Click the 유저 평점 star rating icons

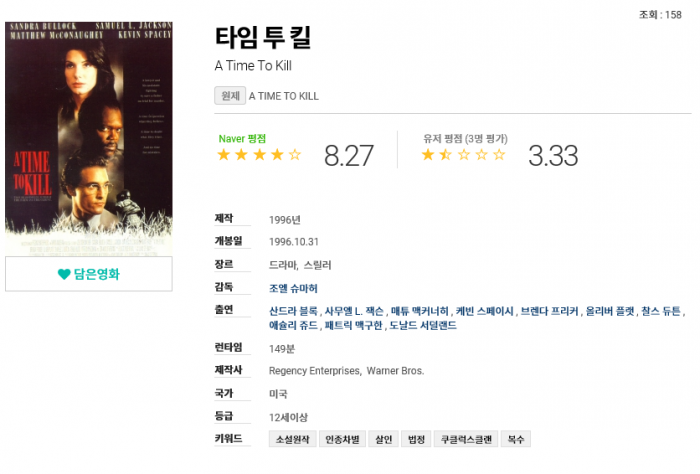(x=463, y=155)
